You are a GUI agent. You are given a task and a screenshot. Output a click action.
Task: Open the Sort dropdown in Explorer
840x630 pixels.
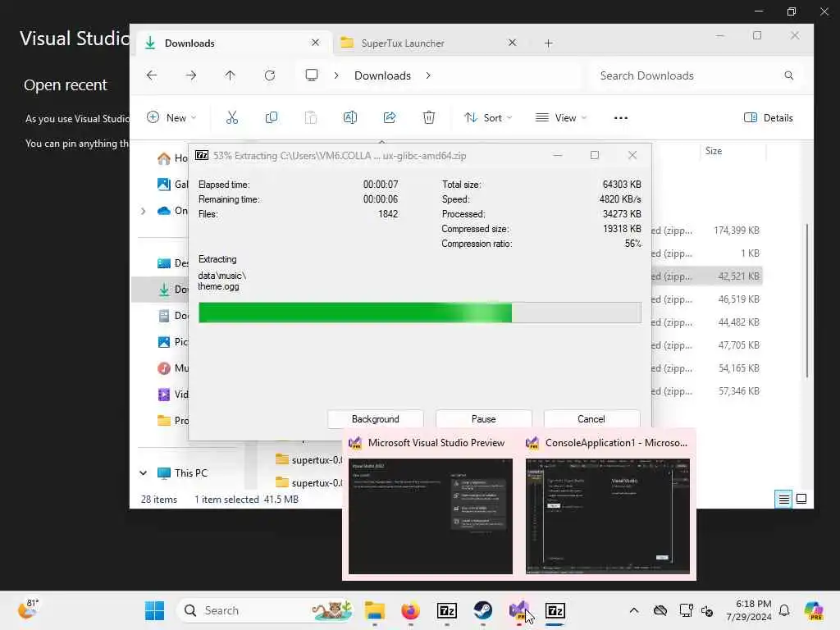pyautogui.click(x=487, y=118)
